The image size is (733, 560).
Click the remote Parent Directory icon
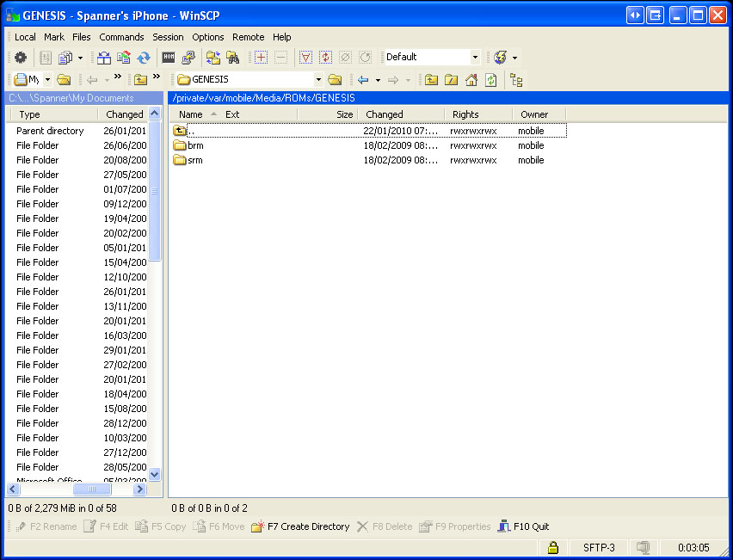(431, 80)
